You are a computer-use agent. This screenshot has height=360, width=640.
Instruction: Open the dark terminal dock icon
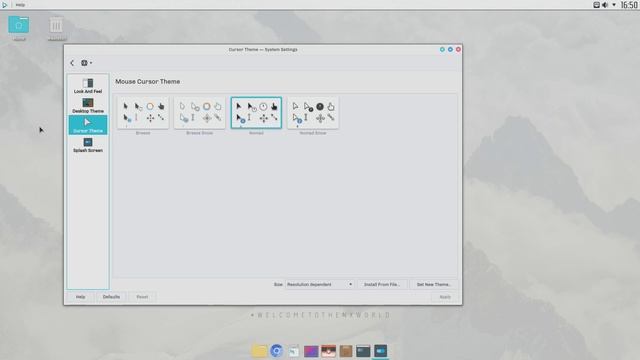[x=363, y=351]
